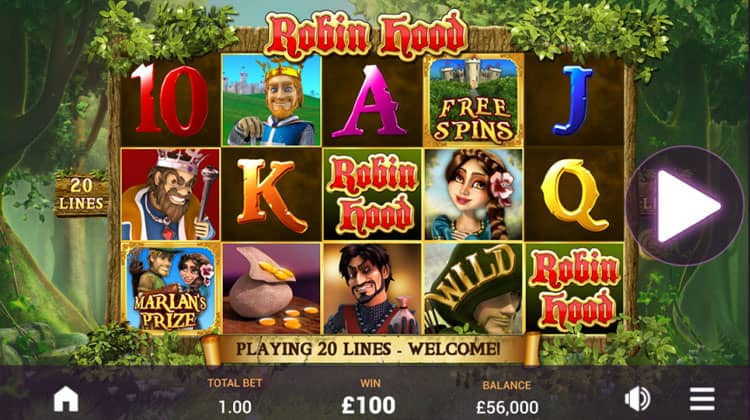Click the Playing 20 Lines welcome banner
Screen dimensions: 750x420
point(368,349)
